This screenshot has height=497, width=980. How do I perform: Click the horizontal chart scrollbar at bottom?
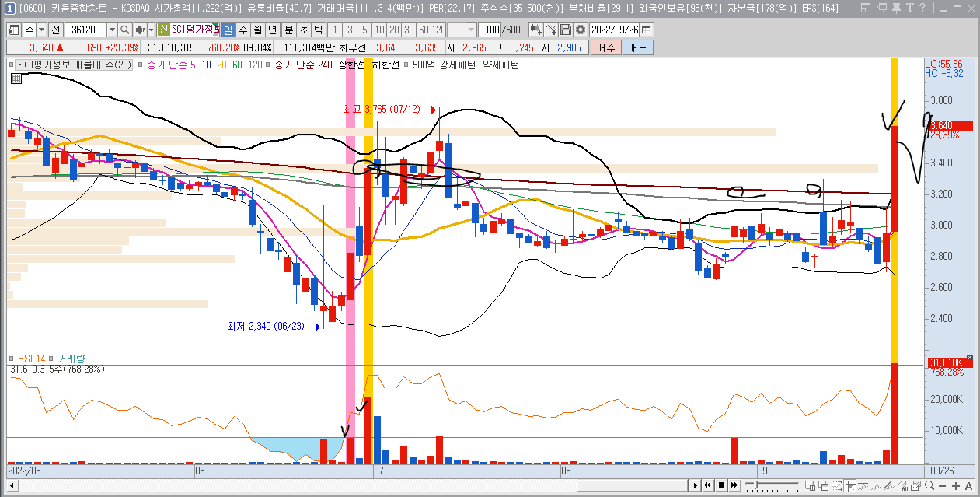(x=350, y=486)
